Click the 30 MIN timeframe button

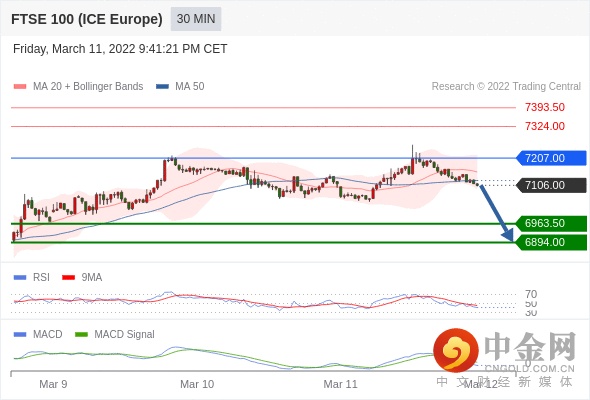[x=196, y=19]
